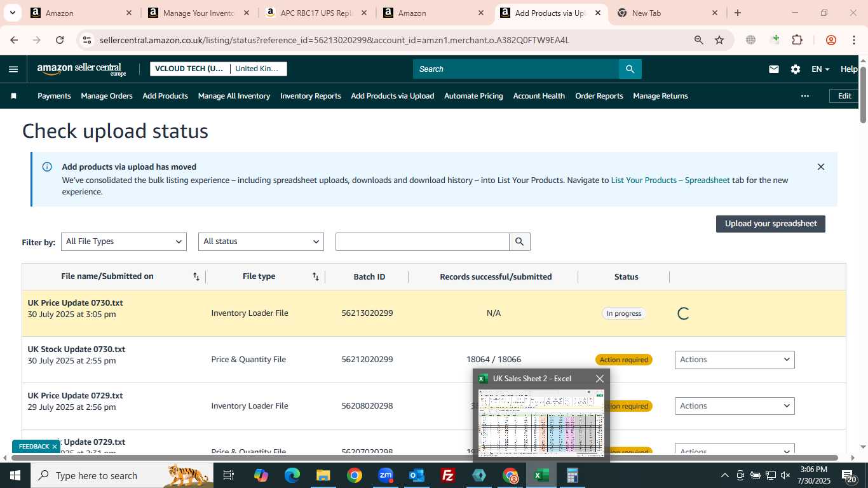Screen dimensions: 868x488
Task: Click the browser reload button
Action: 60,40
